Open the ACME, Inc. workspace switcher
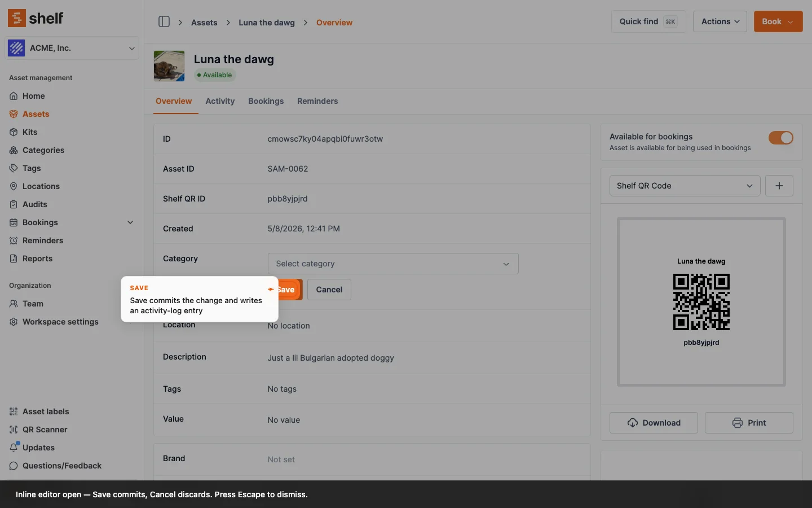 [x=72, y=48]
